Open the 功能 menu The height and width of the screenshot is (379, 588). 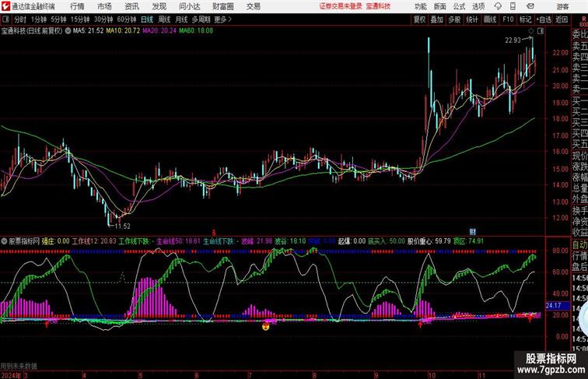click(420, 6)
